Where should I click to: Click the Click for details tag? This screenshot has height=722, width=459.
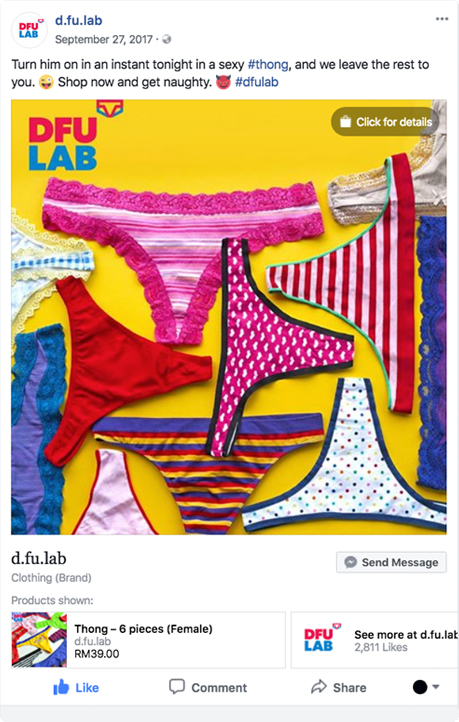(x=385, y=122)
